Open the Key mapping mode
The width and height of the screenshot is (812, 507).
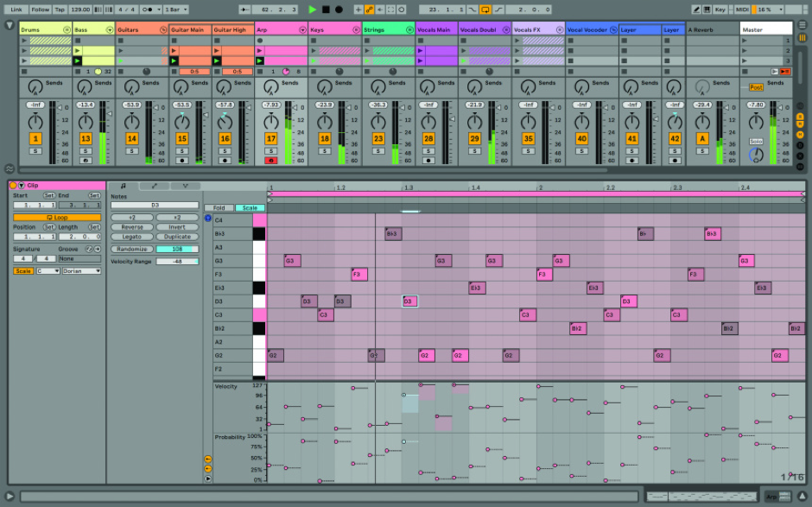pos(720,10)
